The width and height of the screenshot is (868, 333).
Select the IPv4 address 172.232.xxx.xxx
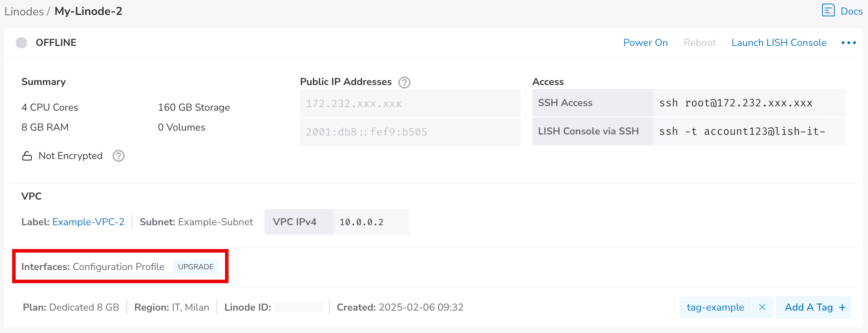tap(354, 104)
